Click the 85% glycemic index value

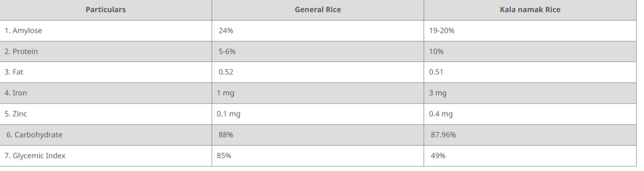pos(224,156)
